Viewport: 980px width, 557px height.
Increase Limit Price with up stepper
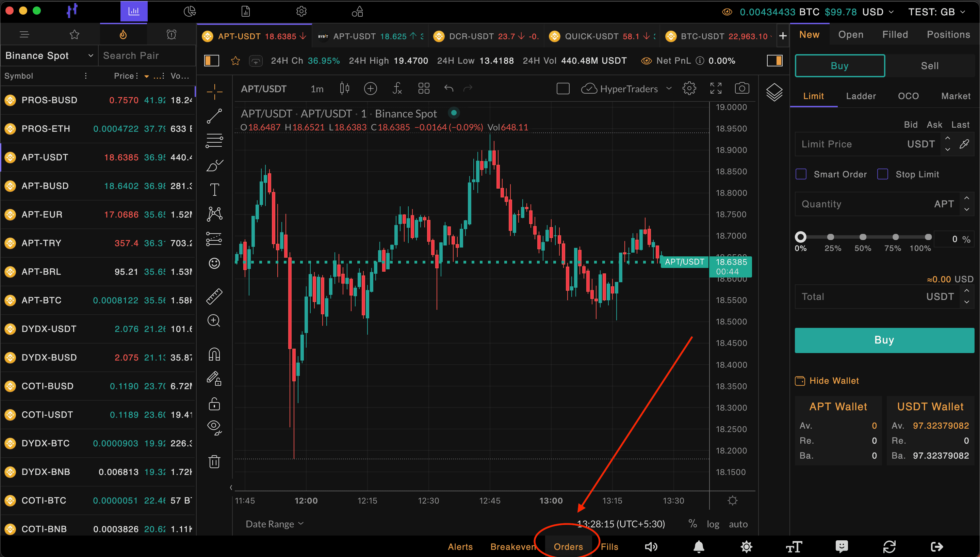[948, 139]
